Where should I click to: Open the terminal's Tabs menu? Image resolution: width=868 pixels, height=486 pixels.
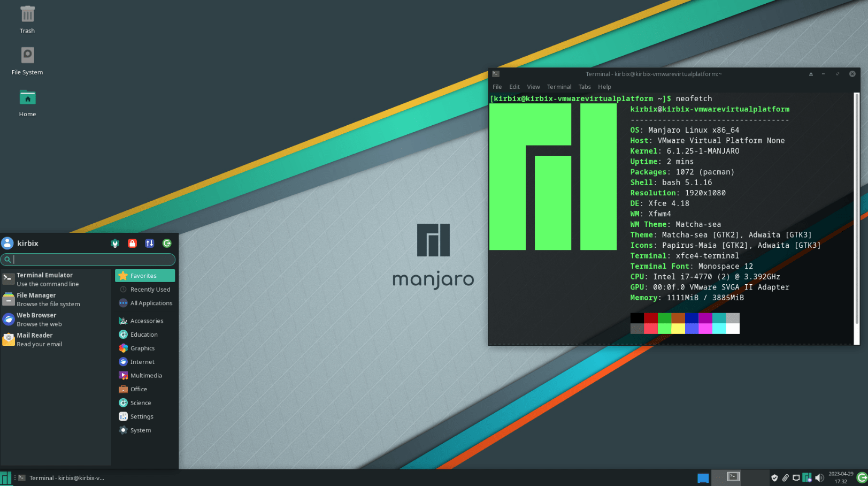coord(585,87)
